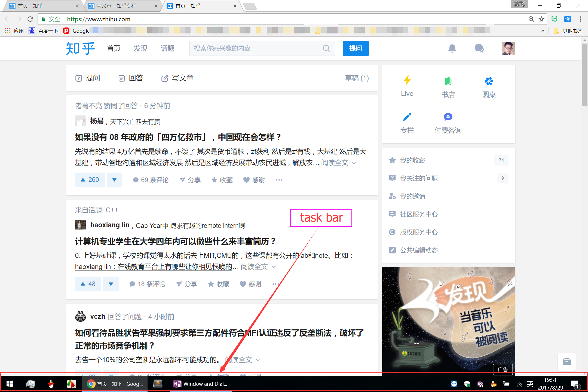Open 我的收藏 with 74 items

pos(413,160)
